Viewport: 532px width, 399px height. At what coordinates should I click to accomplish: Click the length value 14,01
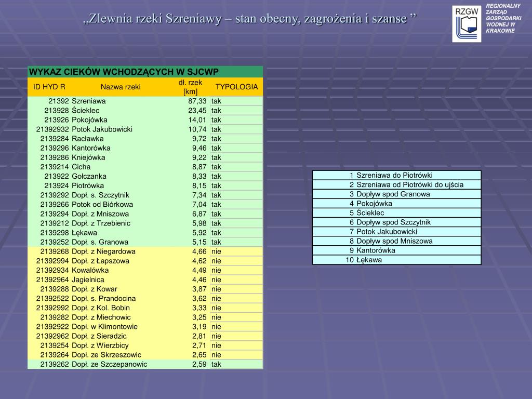(197, 120)
